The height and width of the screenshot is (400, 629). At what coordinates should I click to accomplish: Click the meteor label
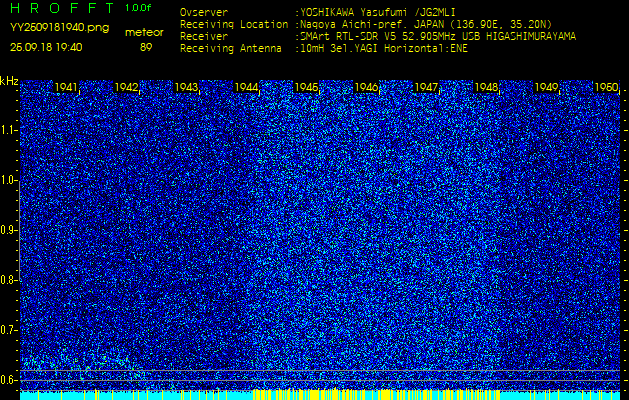[144, 33]
